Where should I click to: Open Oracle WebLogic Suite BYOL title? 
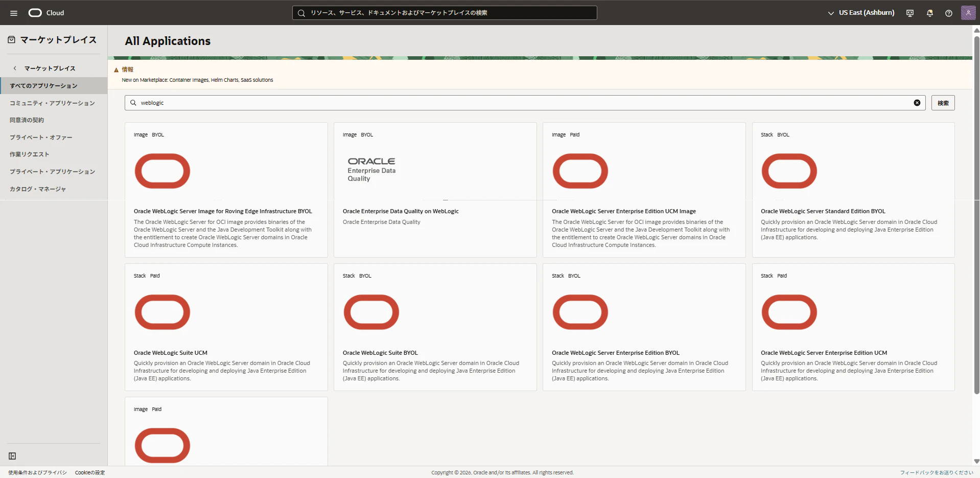[x=380, y=353]
